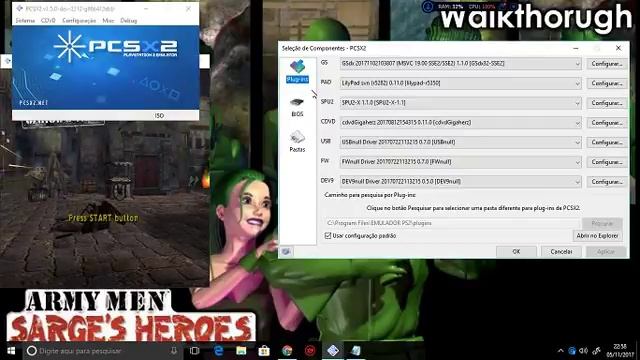
Task: Open the BIOS section in the sidebar
Action: [297, 107]
